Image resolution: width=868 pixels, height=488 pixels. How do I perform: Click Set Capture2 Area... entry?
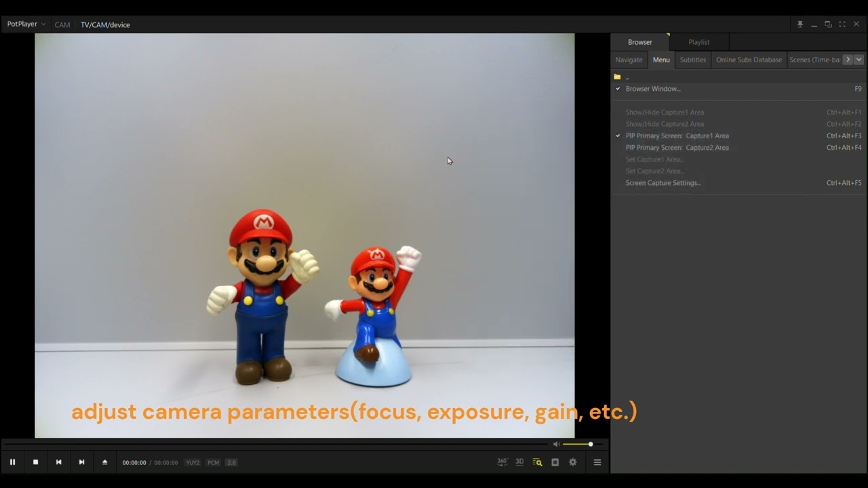point(738,171)
